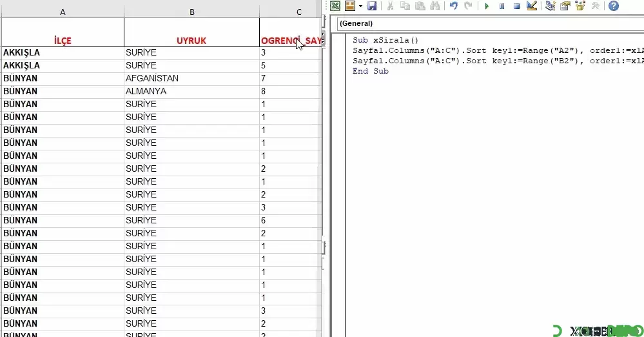Click the Redo arrow icon
Viewport: 644px width, 337px height.
tap(468, 6)
